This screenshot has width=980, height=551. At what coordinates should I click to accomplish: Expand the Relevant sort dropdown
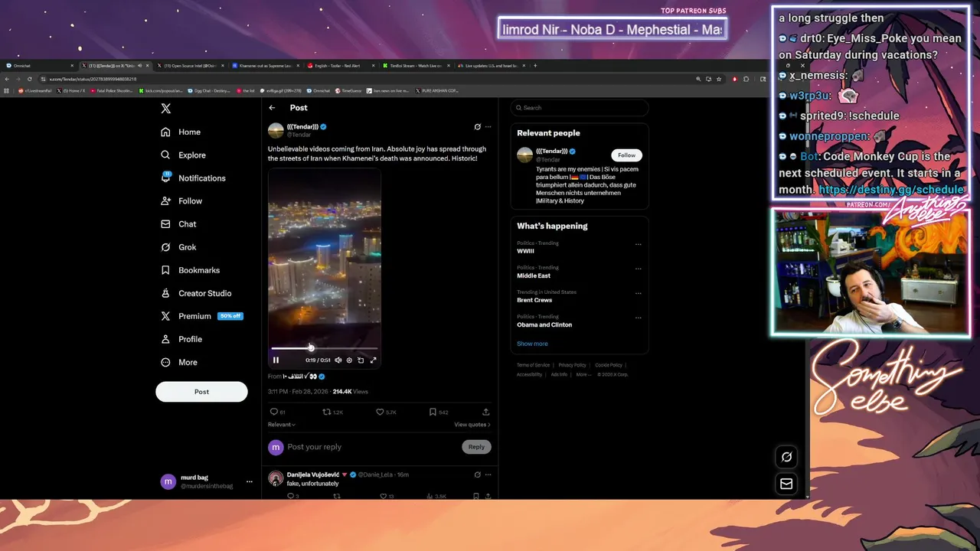282,425
